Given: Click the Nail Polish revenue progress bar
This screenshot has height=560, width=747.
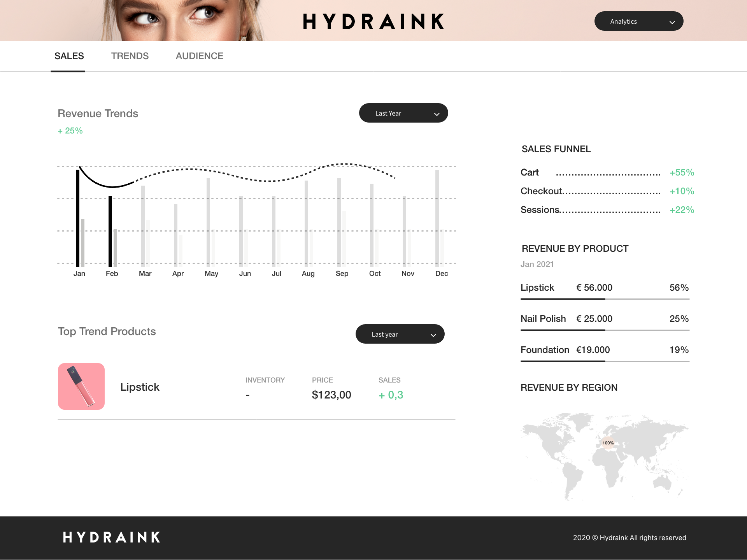Looking at the screenshot, I should (x=605, y=330).
